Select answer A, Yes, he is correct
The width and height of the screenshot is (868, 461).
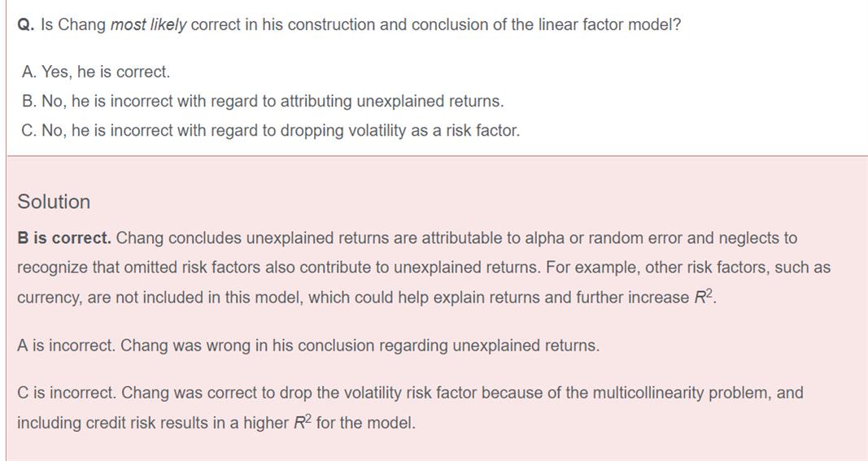[x=96, y=72]
